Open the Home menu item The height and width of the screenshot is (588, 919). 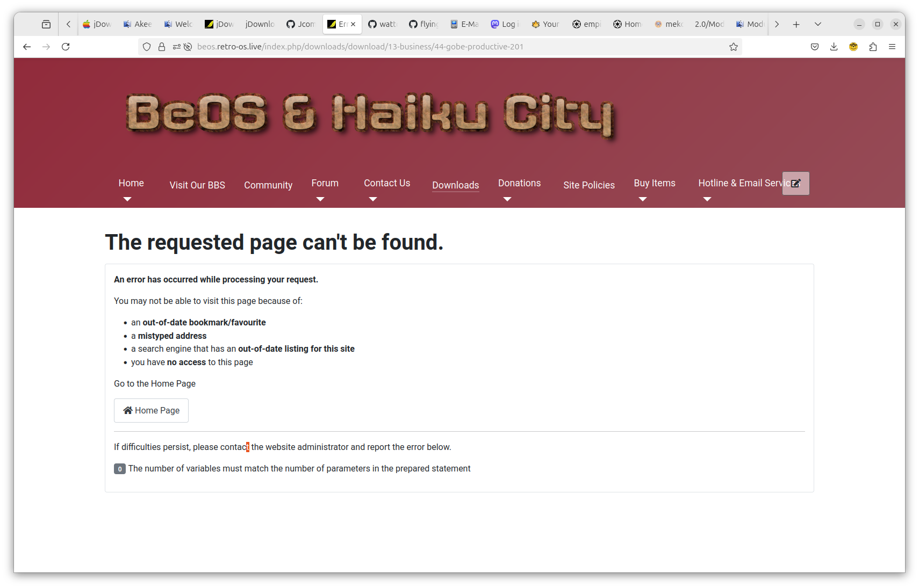[x=131, y=183]
